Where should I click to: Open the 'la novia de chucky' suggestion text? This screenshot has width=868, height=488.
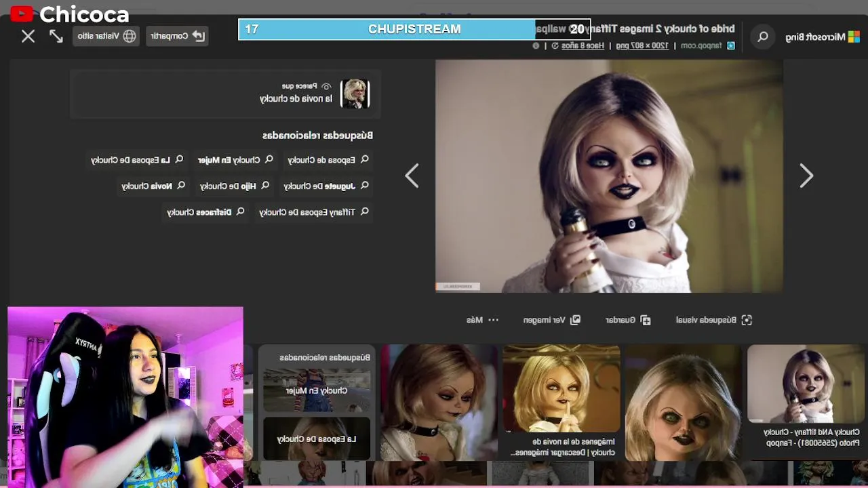[296, 99]
